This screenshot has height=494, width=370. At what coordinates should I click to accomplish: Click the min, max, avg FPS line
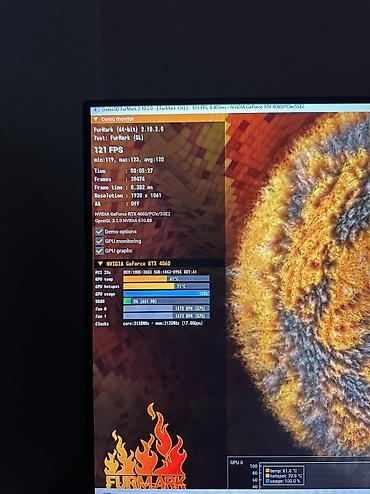(x=129, y=160)
